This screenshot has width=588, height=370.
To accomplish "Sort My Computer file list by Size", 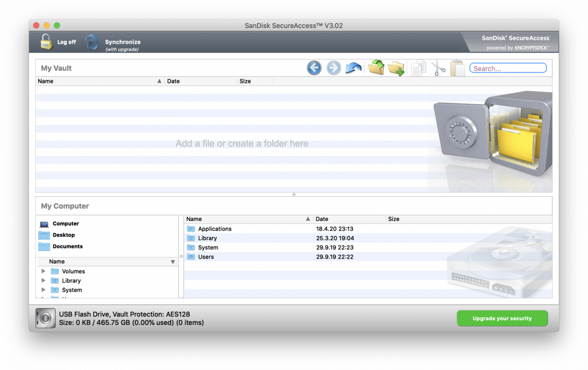I will 394,219.
